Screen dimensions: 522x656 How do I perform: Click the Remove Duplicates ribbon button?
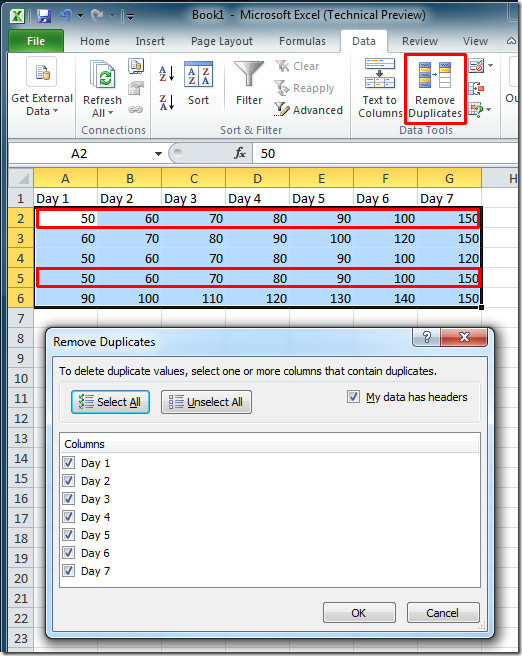pos(435,89)
